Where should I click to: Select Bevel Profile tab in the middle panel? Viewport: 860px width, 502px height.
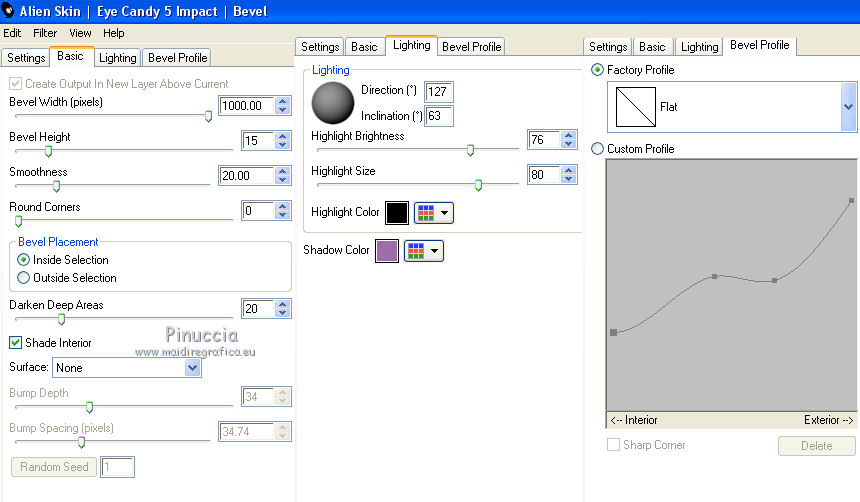(x=471, y=47)
